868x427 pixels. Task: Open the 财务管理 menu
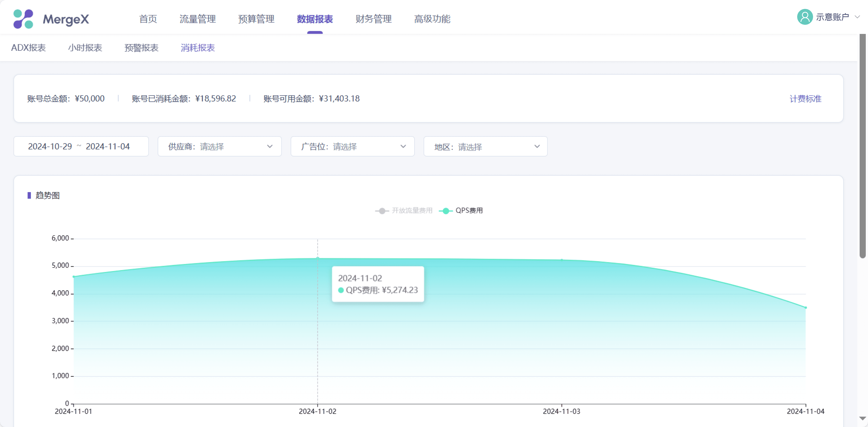(x=373, y=19)
